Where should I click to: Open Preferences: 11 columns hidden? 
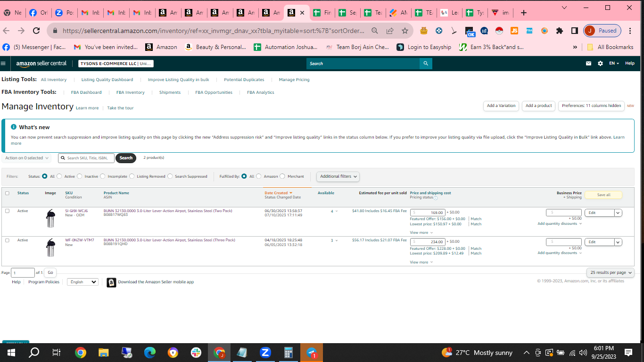[x=591, y=106]
